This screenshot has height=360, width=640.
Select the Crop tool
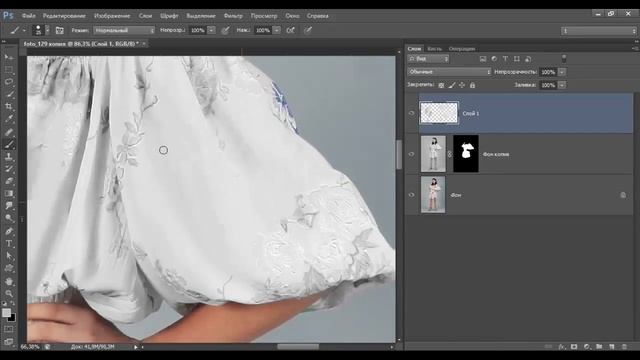pos(9,107)
